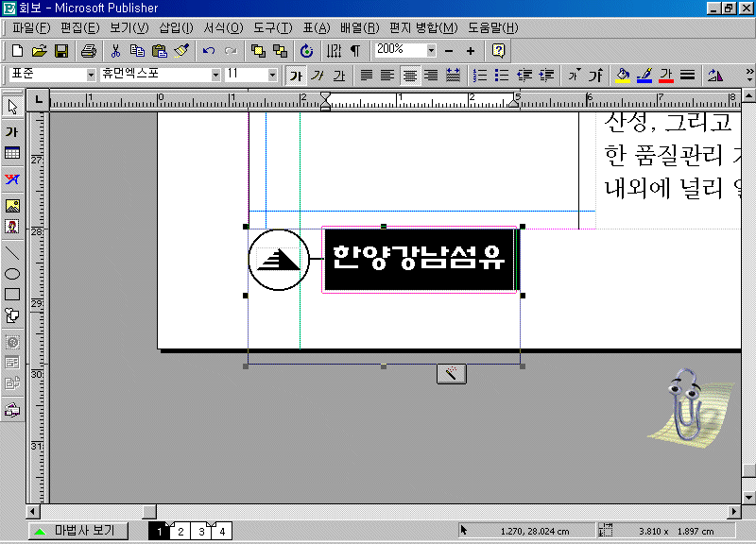756x544 pixels.
Task: Click the 마법사 보기 button
Action: (78, 531)
